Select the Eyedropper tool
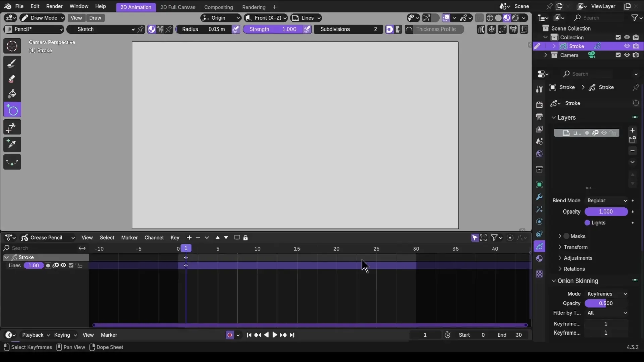 pyautogui.click(x=12, y=144)
